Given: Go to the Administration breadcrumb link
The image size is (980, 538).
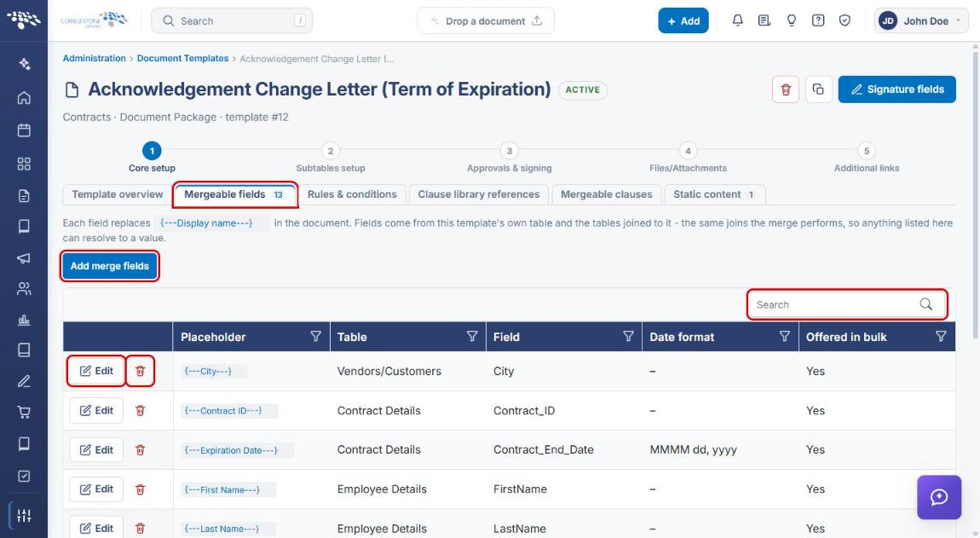Looking at the screenshot, I should coord(94,58).
